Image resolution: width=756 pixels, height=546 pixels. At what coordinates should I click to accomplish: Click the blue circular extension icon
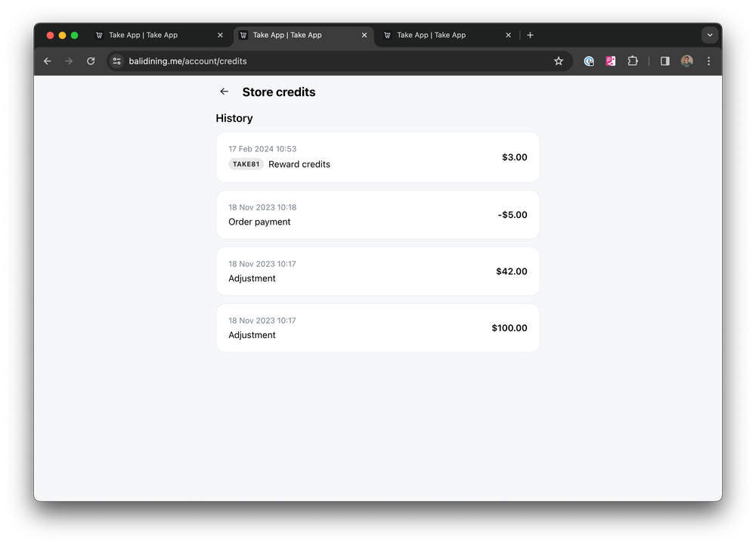click(x=589, y=61)
